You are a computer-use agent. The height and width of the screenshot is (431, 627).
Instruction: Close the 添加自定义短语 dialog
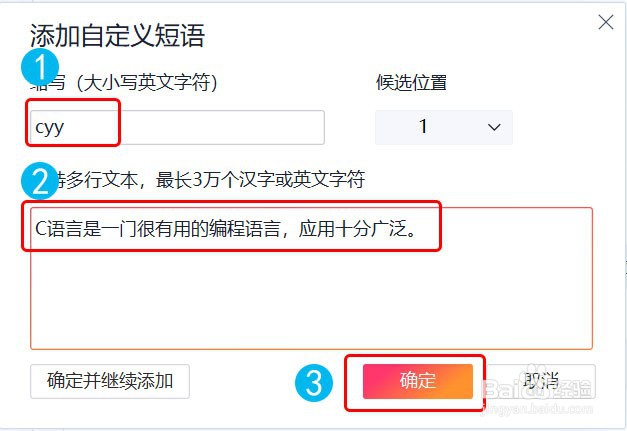point(606,22)
